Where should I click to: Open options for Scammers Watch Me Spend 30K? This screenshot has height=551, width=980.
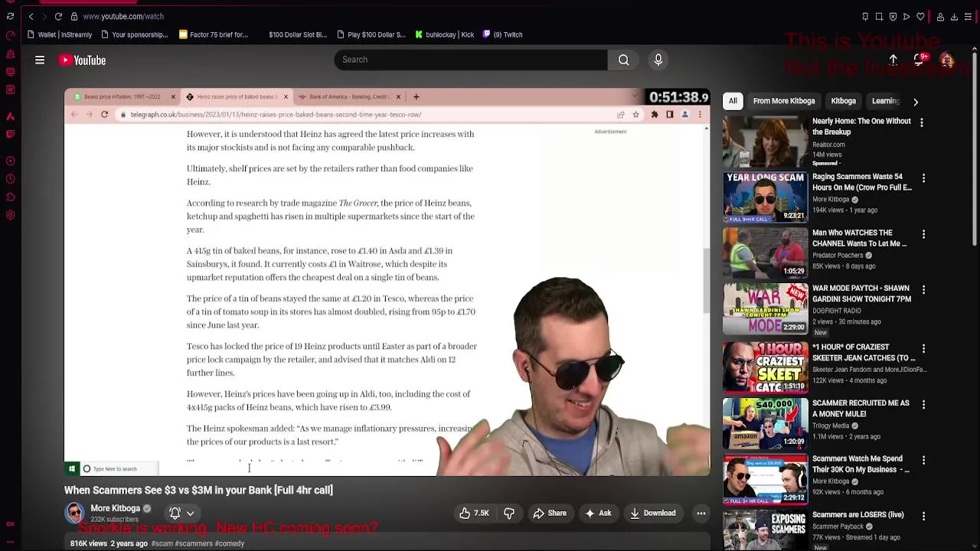tap(923, 460)
